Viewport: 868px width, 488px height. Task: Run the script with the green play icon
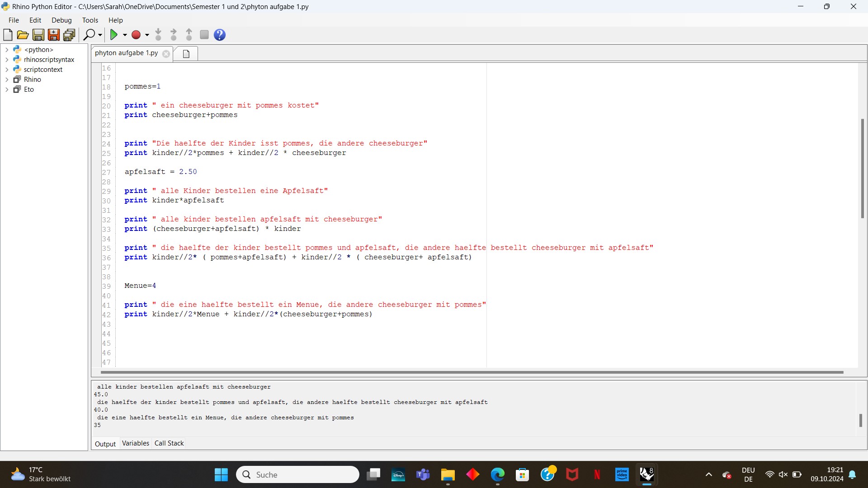point(114,35)
